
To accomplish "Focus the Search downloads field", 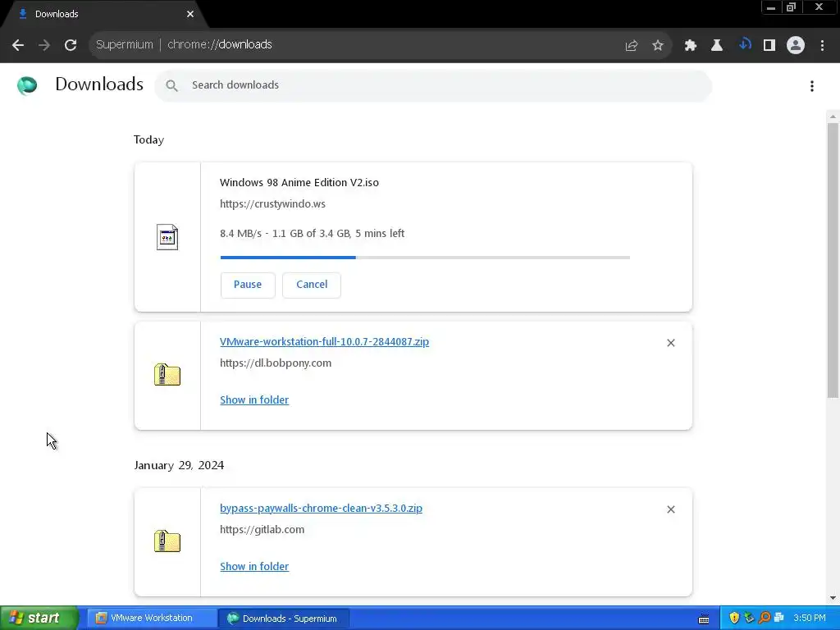I will click(433, 85).
